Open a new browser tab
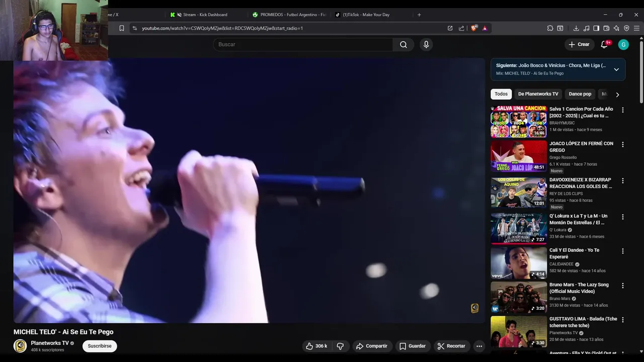The width and height of the screenshot is (644, 362). [419, 15]
